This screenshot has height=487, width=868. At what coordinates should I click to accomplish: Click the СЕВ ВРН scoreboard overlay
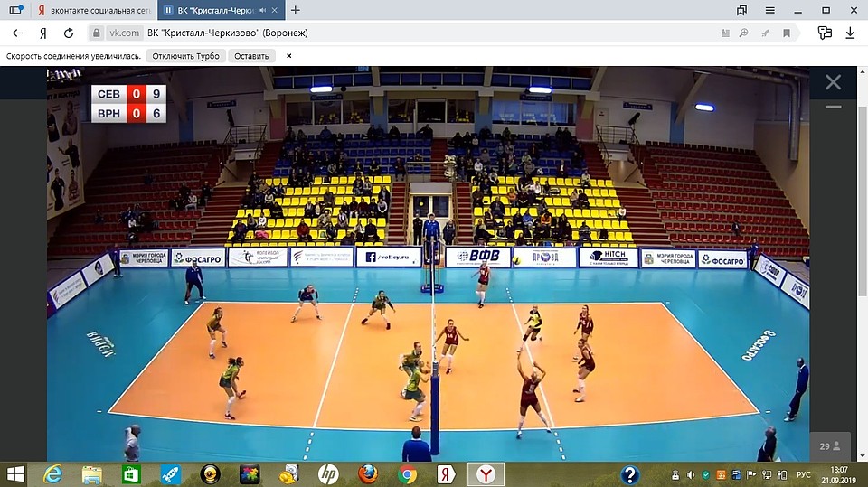(128, 104)
